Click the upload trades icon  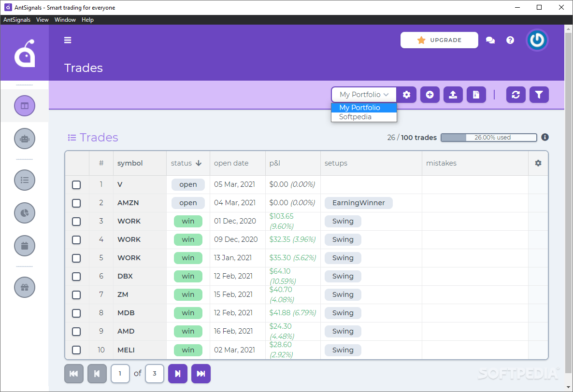[x=453, y=95]
